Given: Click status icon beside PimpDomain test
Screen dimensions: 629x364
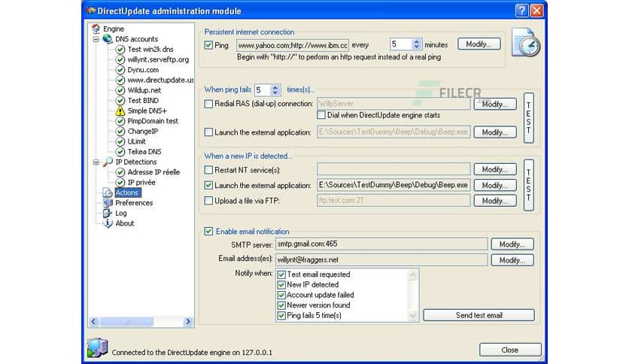Looking at the screenshot, I should (x=120, y=121).
